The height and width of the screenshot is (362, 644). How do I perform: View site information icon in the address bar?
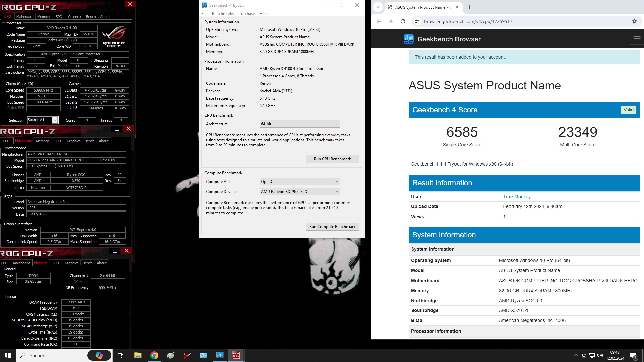click(x=417, y=21)
